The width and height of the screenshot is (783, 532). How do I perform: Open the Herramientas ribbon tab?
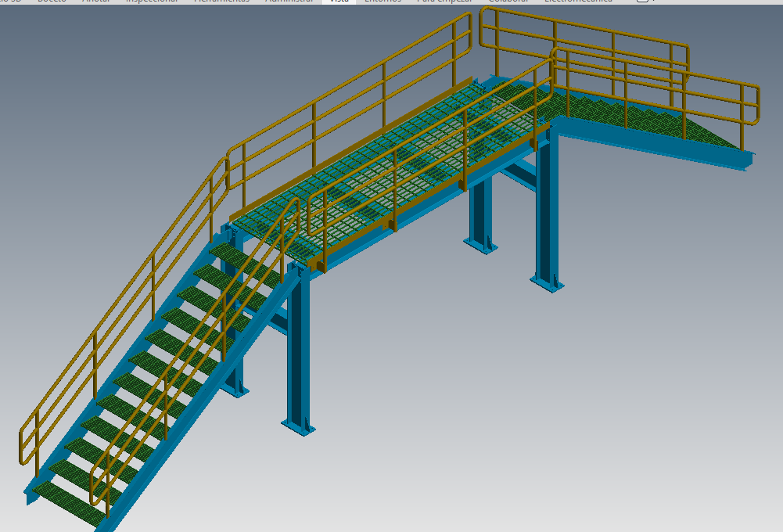(x=223, y=2)
